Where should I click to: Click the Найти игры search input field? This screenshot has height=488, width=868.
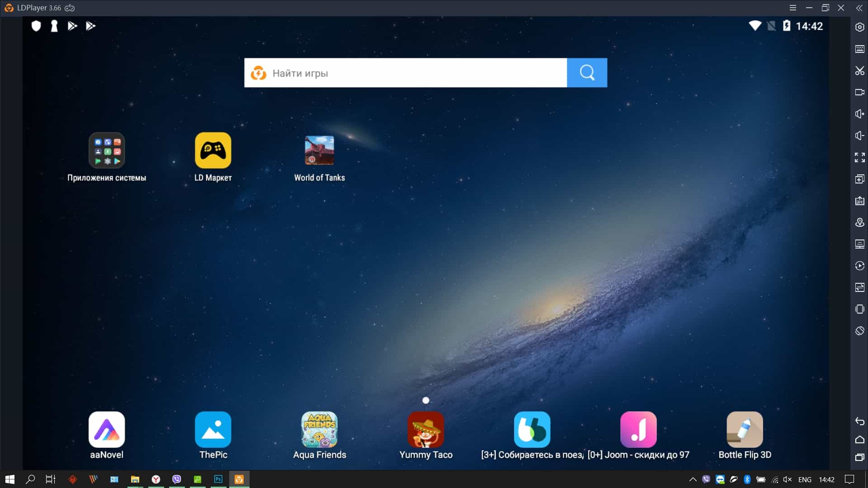[x=406, y=73]
